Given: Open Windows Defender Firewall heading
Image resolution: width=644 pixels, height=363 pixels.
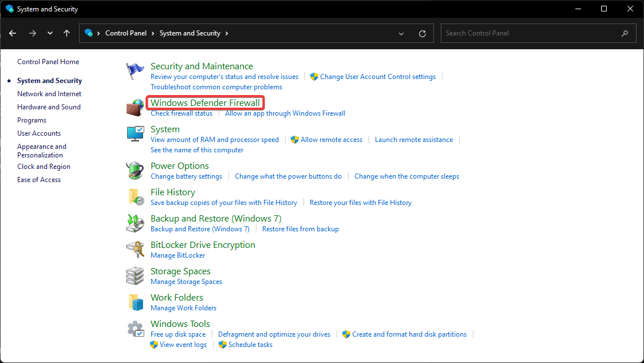Looking at the screenshot, I should [x=206, y=102].
